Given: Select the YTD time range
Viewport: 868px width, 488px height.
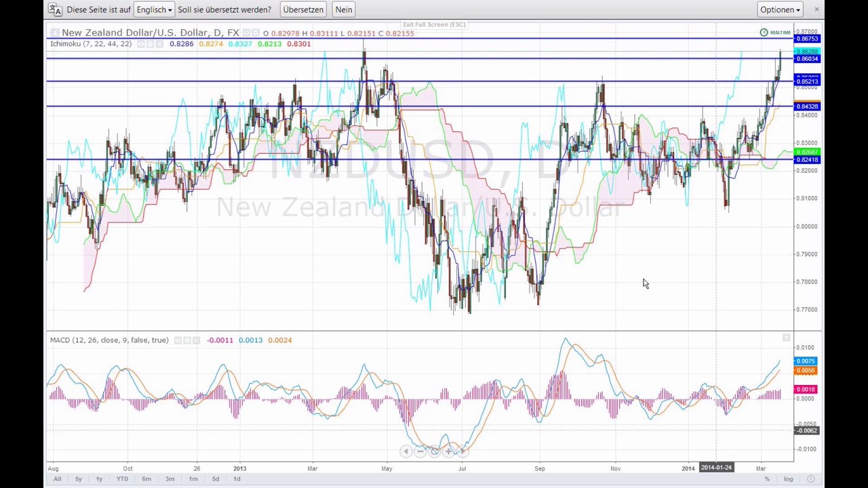Looking at the screenshot, I should 122,479.
